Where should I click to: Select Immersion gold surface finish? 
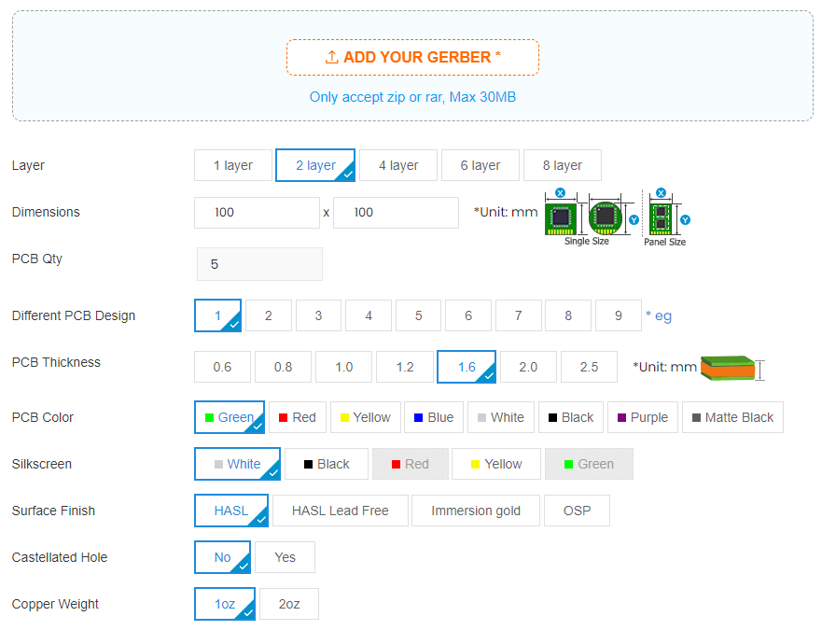476,511
